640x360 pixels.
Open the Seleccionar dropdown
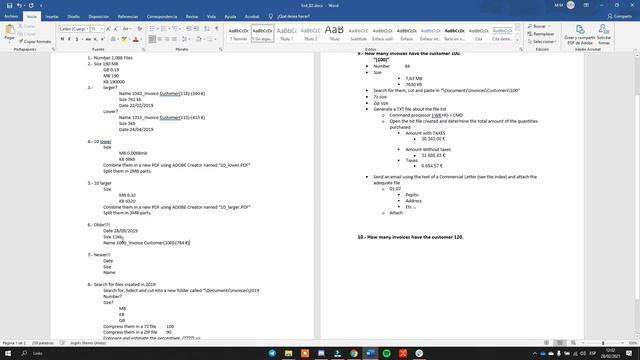tap(542, 42)
